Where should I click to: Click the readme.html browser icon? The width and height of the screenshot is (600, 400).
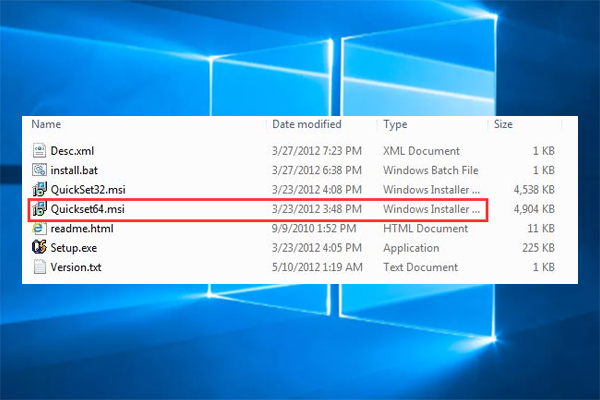click(39, 229)
